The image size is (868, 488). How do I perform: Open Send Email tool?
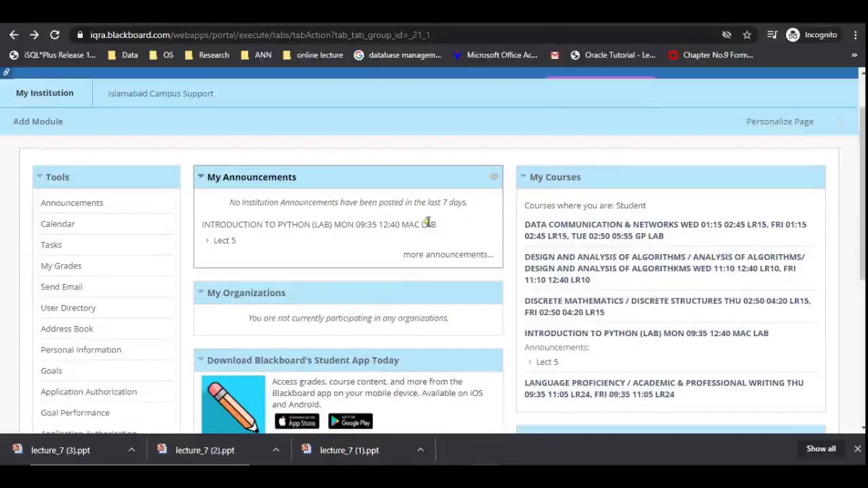tap(62, 287)
